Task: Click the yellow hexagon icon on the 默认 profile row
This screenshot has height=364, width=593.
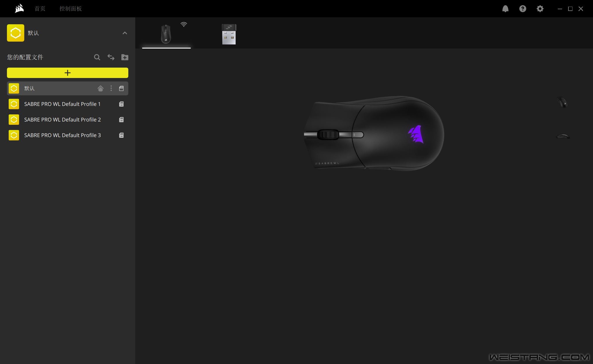Action: pyautogui.click(x=14, y=88)
